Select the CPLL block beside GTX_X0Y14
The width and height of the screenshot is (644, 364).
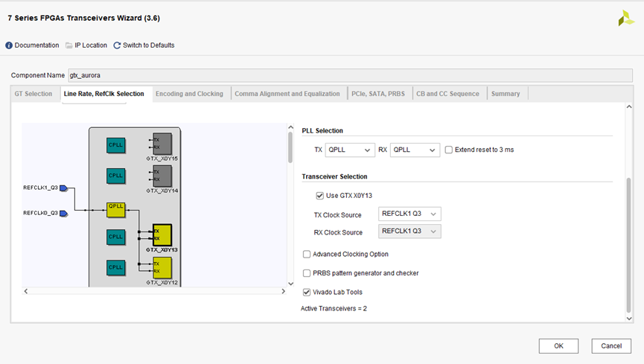pyautogui.click(x=116, y=176)
